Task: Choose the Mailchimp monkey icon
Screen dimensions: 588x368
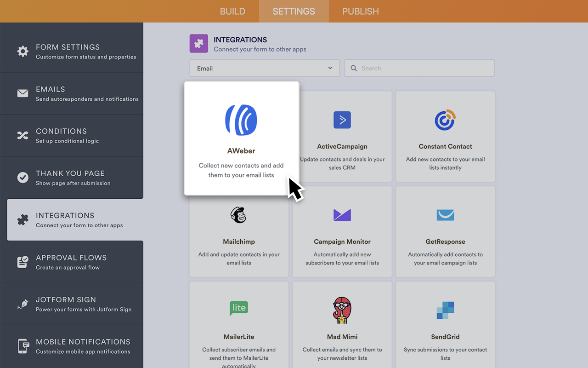Action: pyautogui.click(x=238, y=215)
